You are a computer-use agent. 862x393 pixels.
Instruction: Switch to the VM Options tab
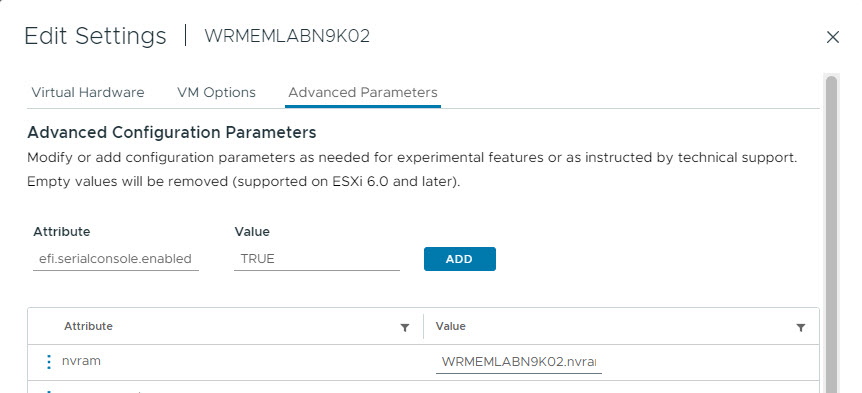(x=216, y=92)
